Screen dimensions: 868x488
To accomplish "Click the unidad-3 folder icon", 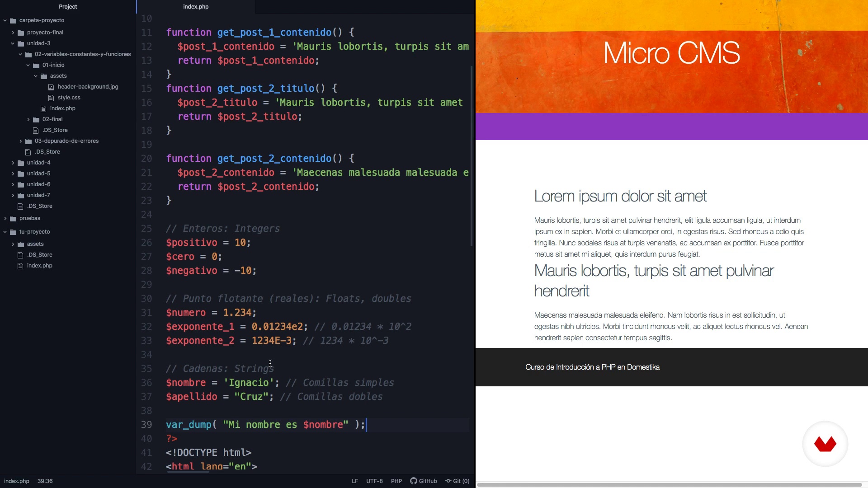I will [x=21, y=43].
